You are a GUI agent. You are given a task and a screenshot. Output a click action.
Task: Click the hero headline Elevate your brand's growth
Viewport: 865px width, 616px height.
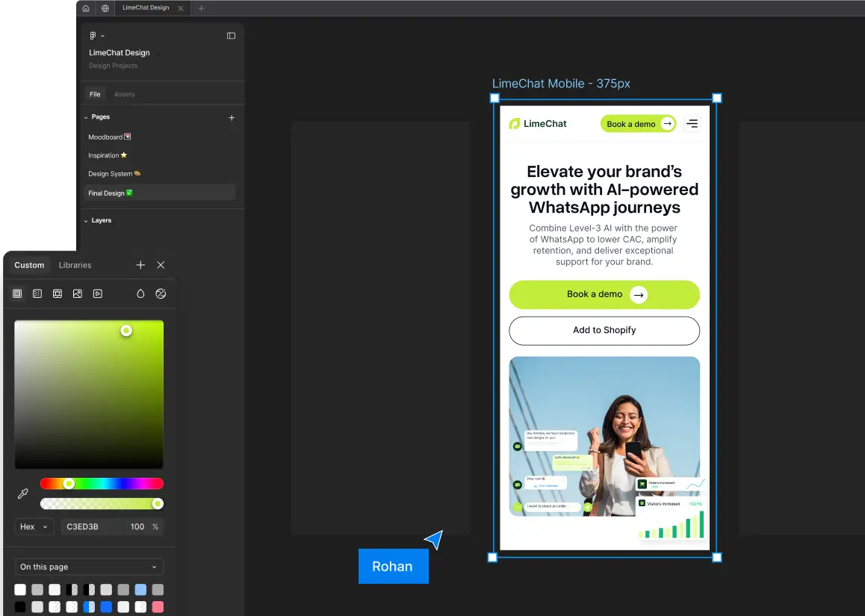[x=604, y=189]
